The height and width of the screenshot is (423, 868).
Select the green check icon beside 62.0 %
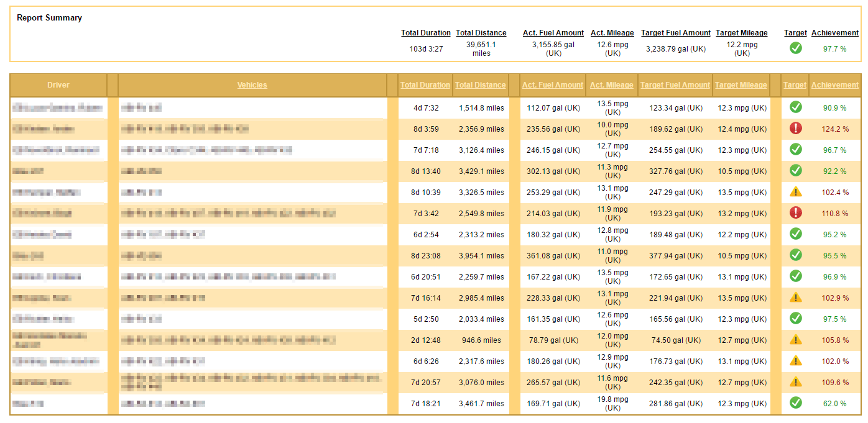coord(795,403)
